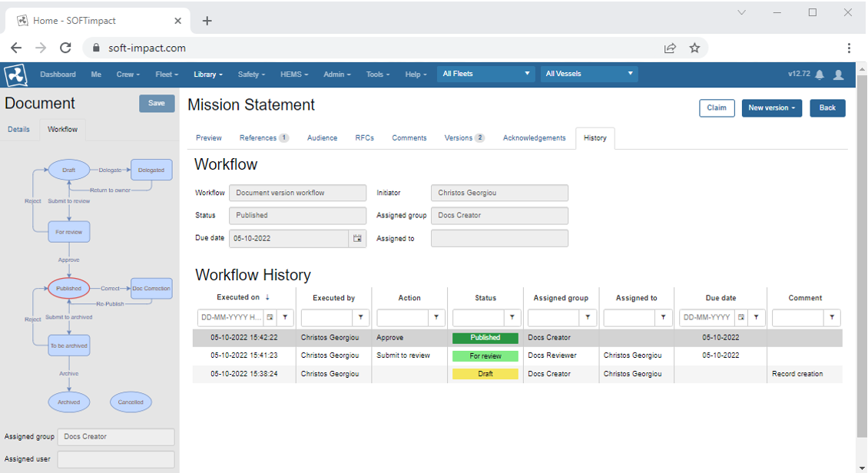The image size is (868, 473).
Task: Click the green For review status cell
Action: click(x=485, y=356)
